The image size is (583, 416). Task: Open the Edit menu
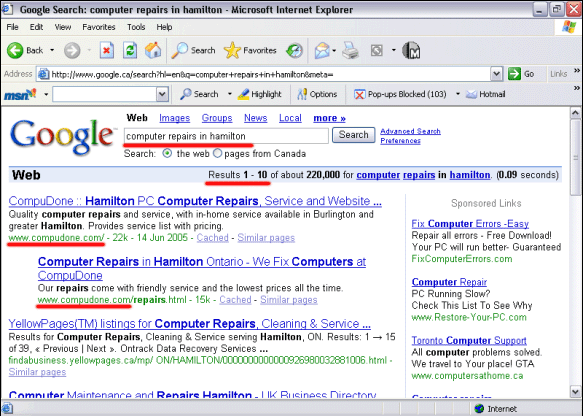tap(36, 27)
